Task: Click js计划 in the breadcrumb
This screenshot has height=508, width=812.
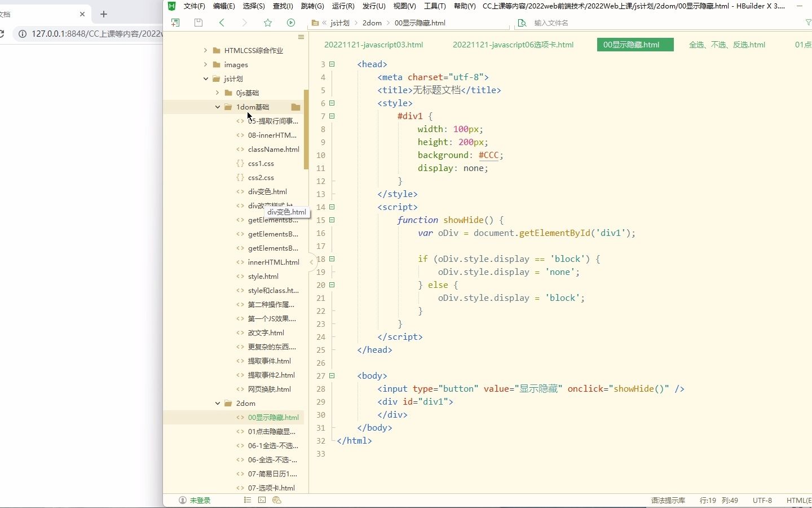Action: (340, 23)
